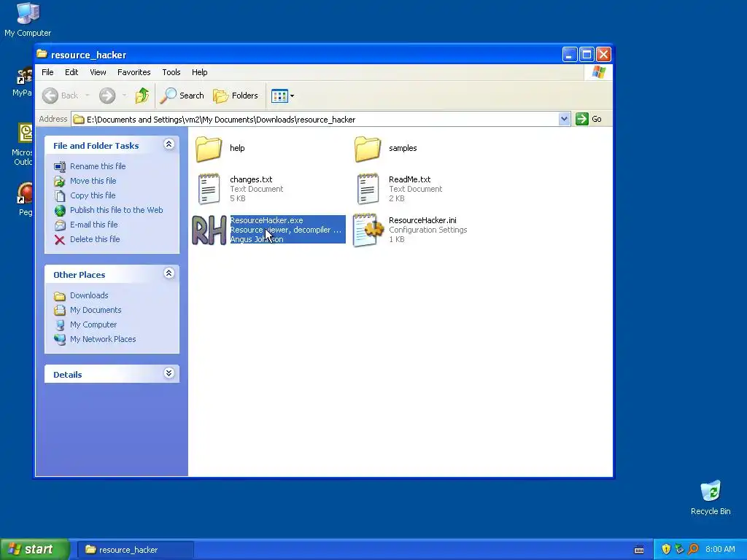Go up one folder level
The width and height of the screenshot is (747, 560).
pyautogui.click(x=142, y=96)
